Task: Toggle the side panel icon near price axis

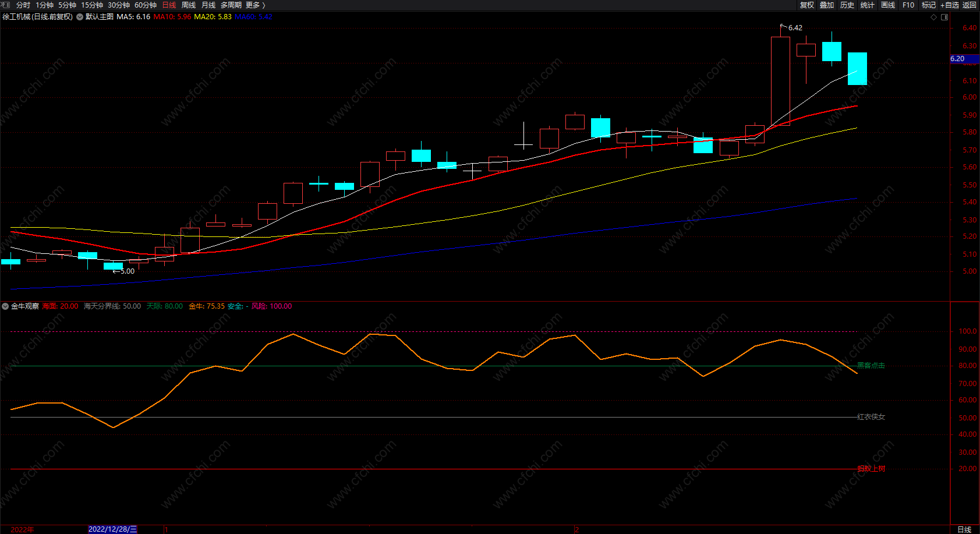Action: click(x=944, y=17)
